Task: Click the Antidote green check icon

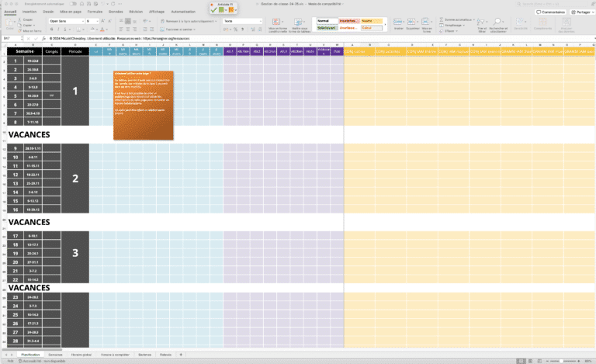Action: coord(214,10)
